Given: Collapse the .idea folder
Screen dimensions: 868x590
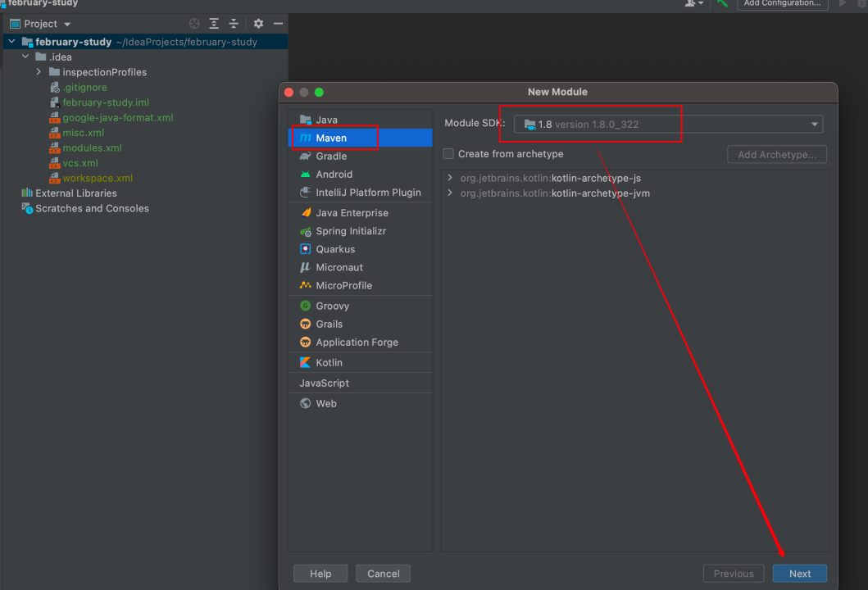Looking at the screenshot, I should click(x=25, y=57).
